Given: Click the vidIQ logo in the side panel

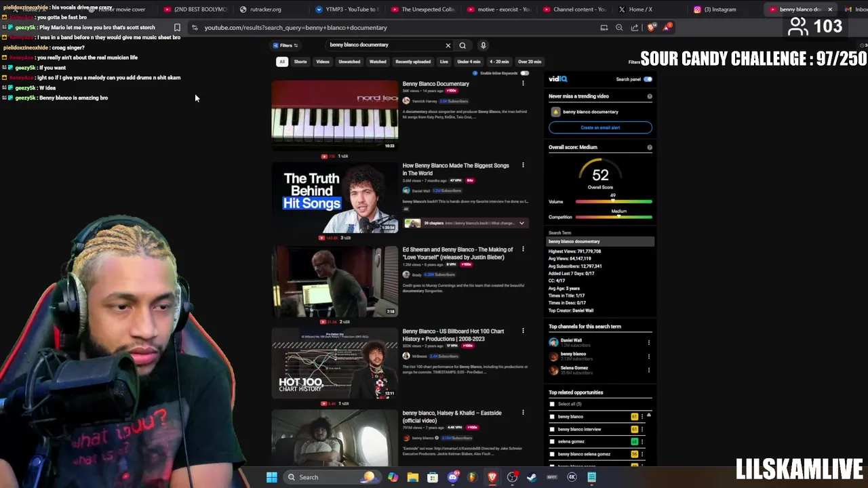Looking at the screenshot, I should 558,79.
